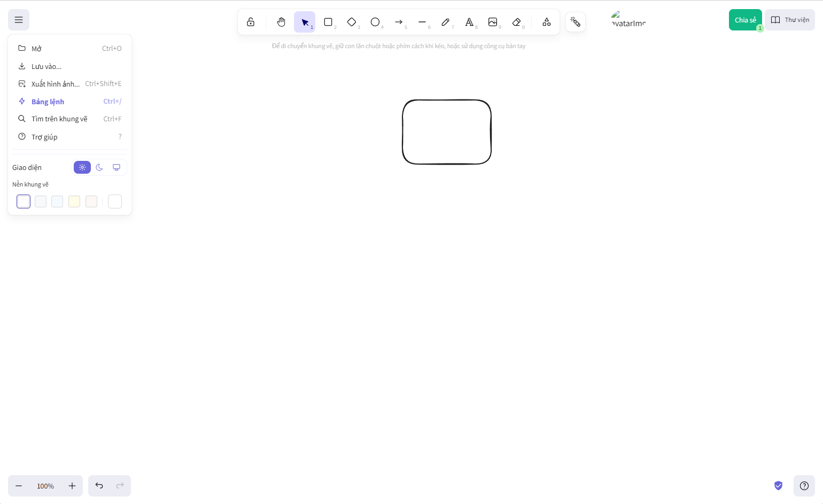Select the Text tool

click(x=469, y=22)
